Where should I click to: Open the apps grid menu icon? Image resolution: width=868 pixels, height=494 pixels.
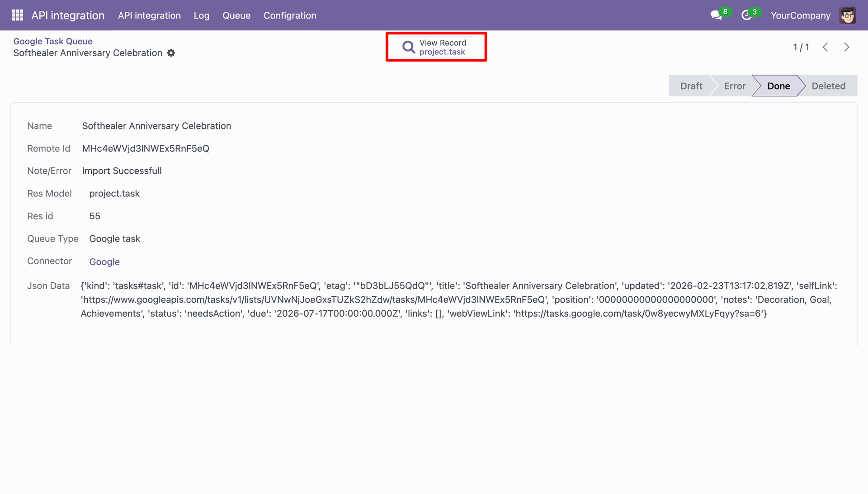[x=17, y=15]
